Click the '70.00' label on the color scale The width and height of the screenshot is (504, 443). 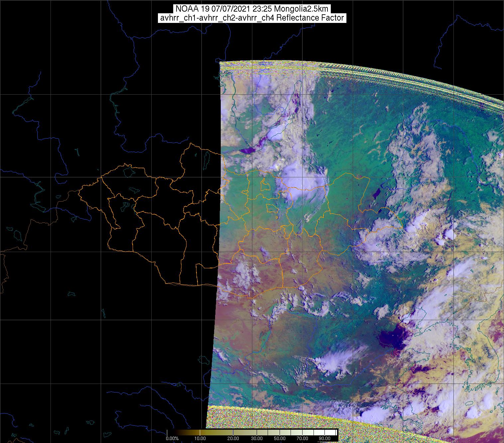pyautogui.click(x=302, y=439)
